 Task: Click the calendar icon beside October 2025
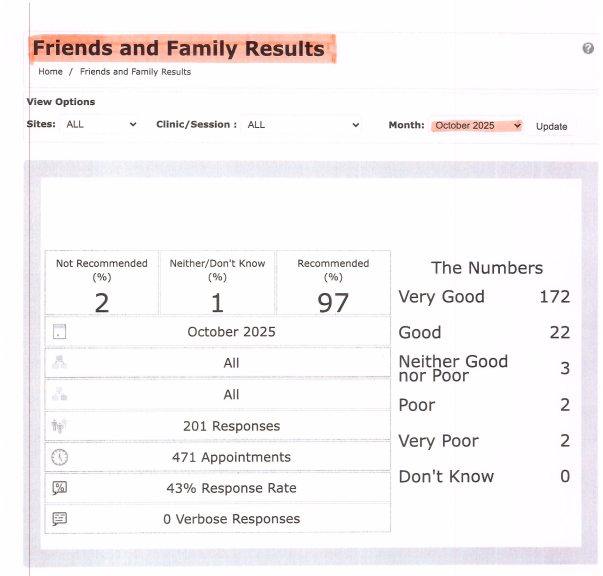(x=59, y=332)
